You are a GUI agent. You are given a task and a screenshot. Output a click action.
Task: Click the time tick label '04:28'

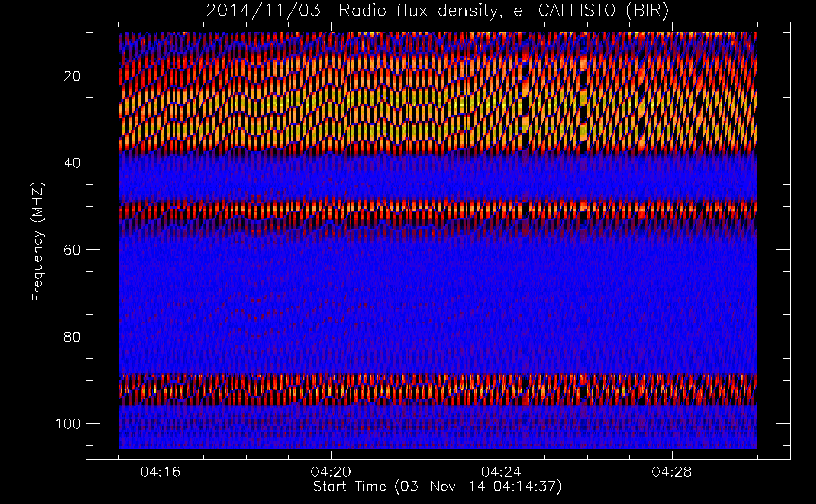point(672,472)
